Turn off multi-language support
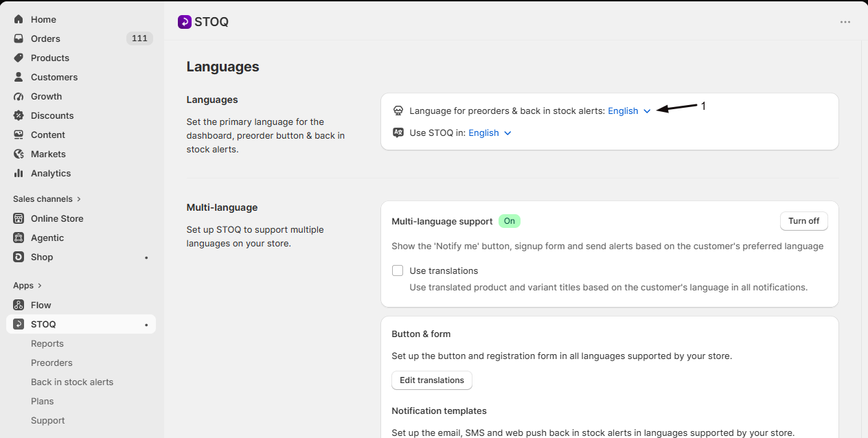 click(x=803, y=221)
